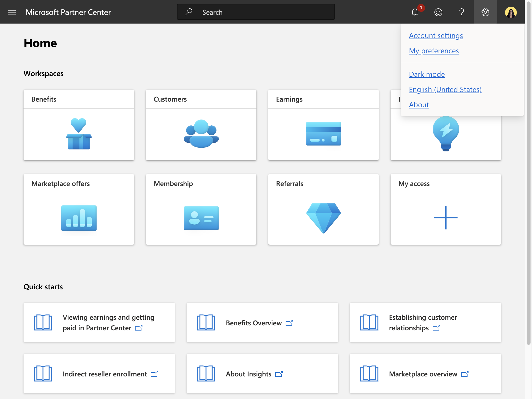Viewport: 532px width, 399px height.
Task: Open Viewing earnings and getting paid quick start
Action: (99, 322)
